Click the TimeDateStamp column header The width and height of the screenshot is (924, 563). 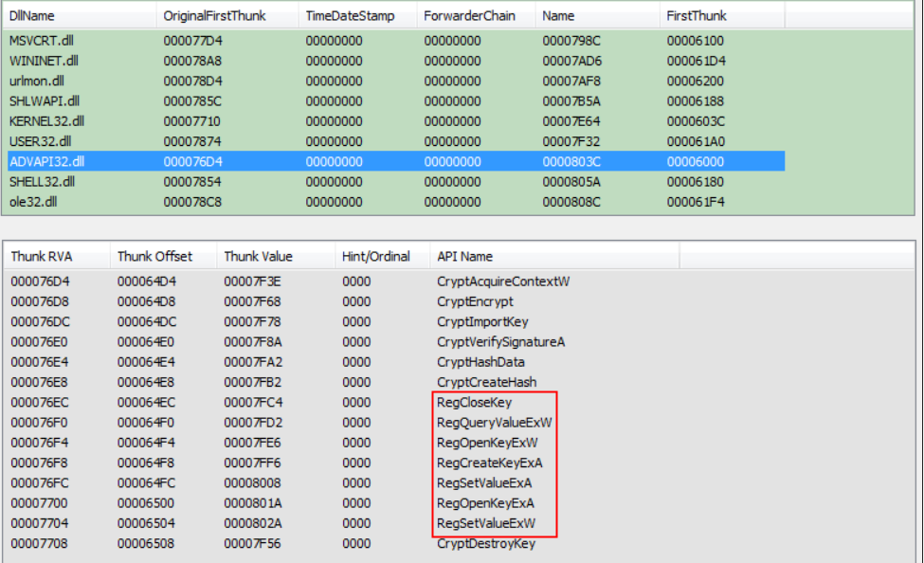pyautogui.click(x=357, y=15)
